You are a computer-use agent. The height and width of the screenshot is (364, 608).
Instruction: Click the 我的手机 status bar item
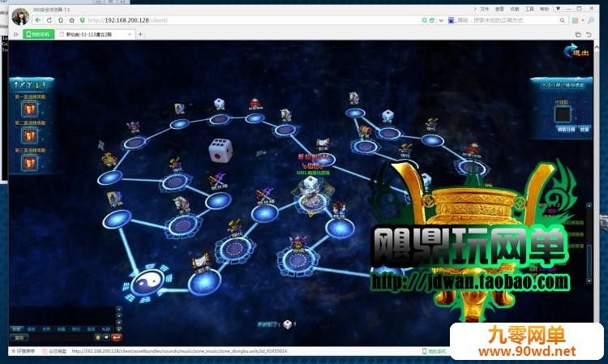434,351
